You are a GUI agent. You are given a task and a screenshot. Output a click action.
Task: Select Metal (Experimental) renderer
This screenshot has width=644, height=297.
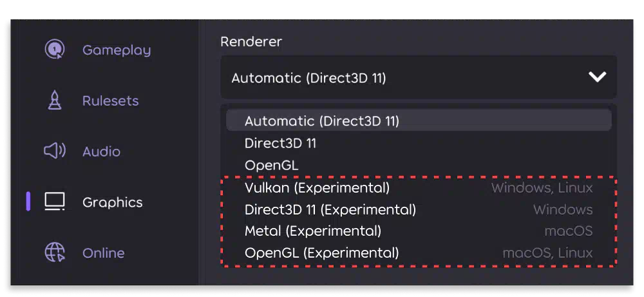pyautogui.click(x=419, y=231)
